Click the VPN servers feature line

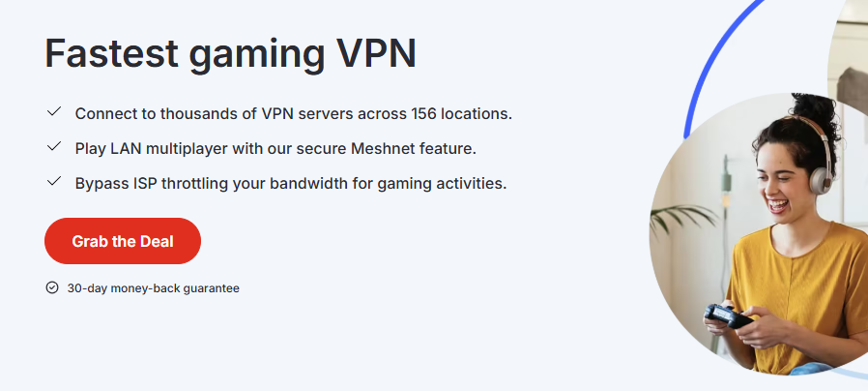[x=293, y=113]
